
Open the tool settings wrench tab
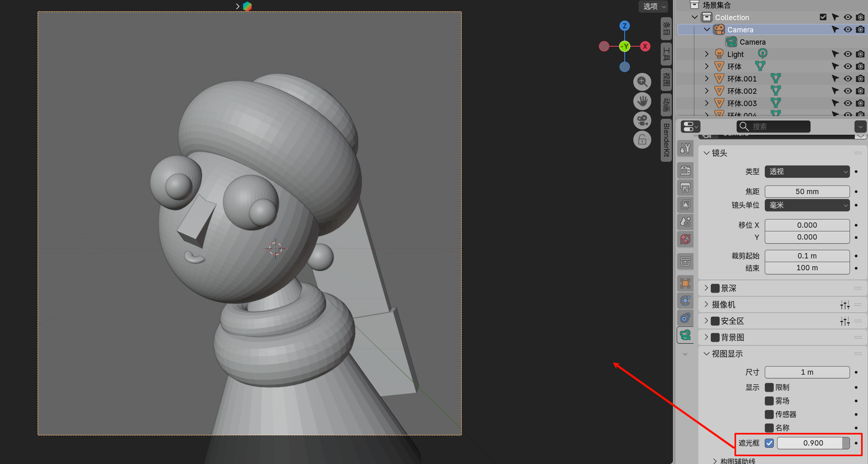[685, 148]
